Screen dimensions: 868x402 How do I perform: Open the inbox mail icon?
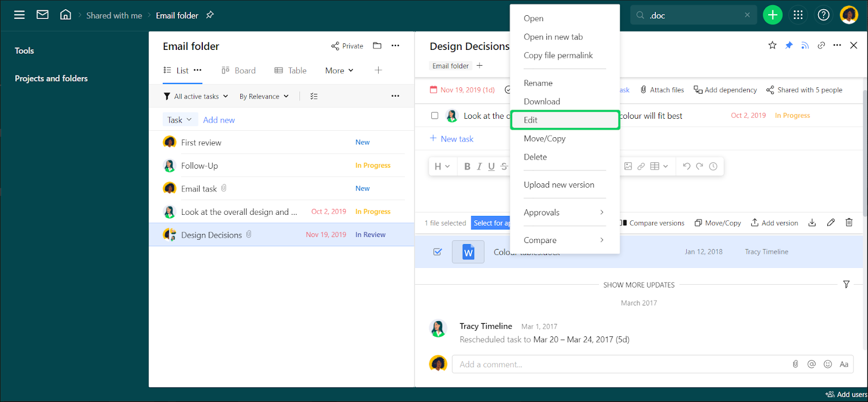[x=42, y=15]
